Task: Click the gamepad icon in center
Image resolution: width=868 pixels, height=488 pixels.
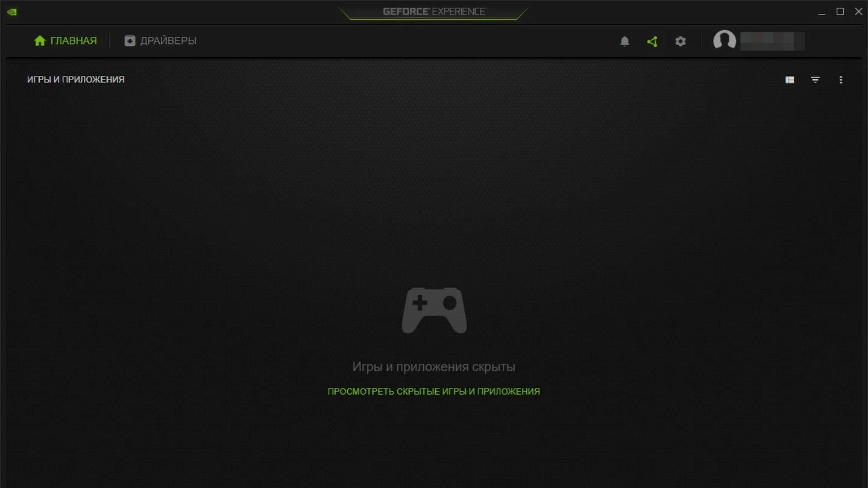Action: coord(434,310)
